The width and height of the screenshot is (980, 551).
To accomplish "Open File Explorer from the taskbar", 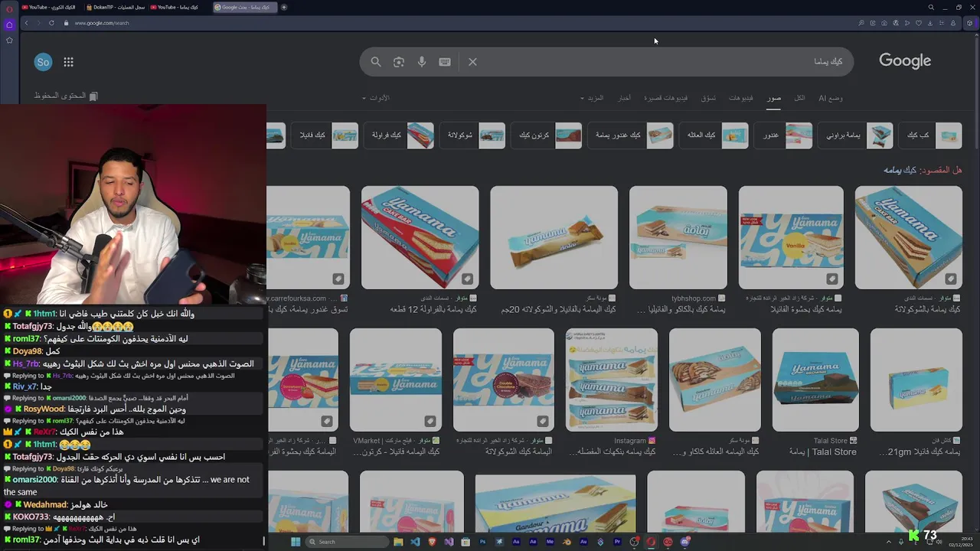I will pos(398,542).
